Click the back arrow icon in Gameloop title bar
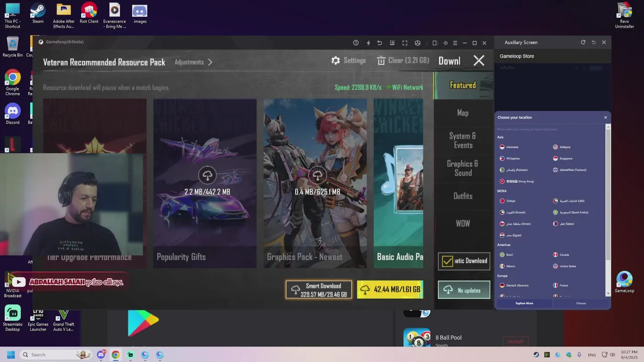The width and height of the screenshot is (644, 362). [379, 43]
